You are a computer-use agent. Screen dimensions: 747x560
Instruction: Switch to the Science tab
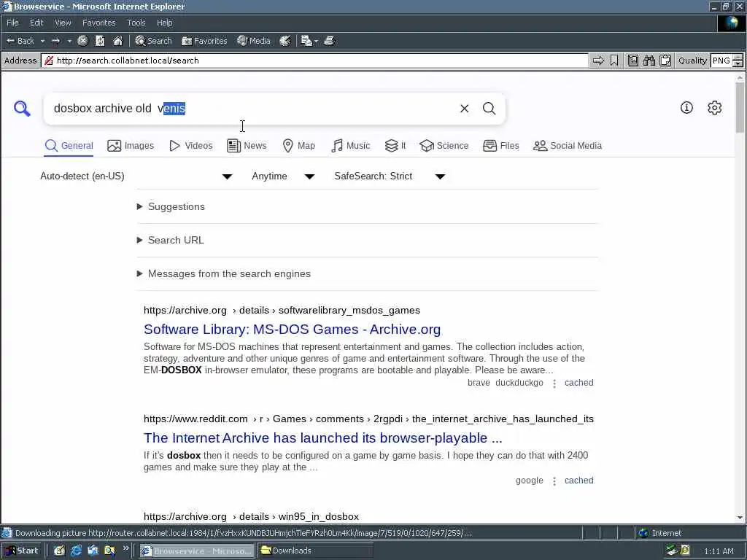tap(444, 146)
